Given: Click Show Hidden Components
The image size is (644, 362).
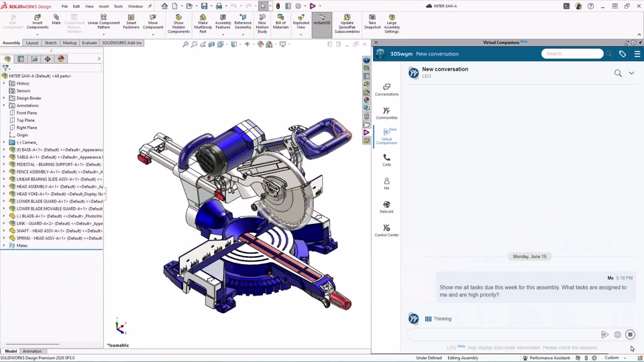Looking at the screenshot, I should coord(178,24).
